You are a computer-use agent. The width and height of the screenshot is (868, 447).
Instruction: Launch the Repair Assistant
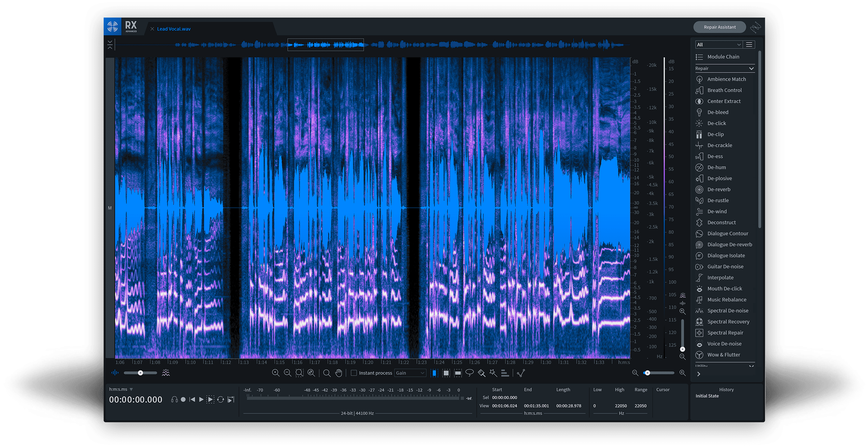[x=720, y=27]
